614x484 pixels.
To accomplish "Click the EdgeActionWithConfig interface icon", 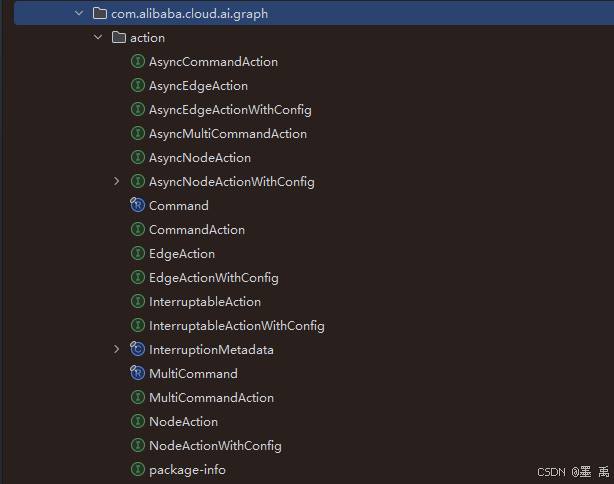I will [x=138, y=277].
